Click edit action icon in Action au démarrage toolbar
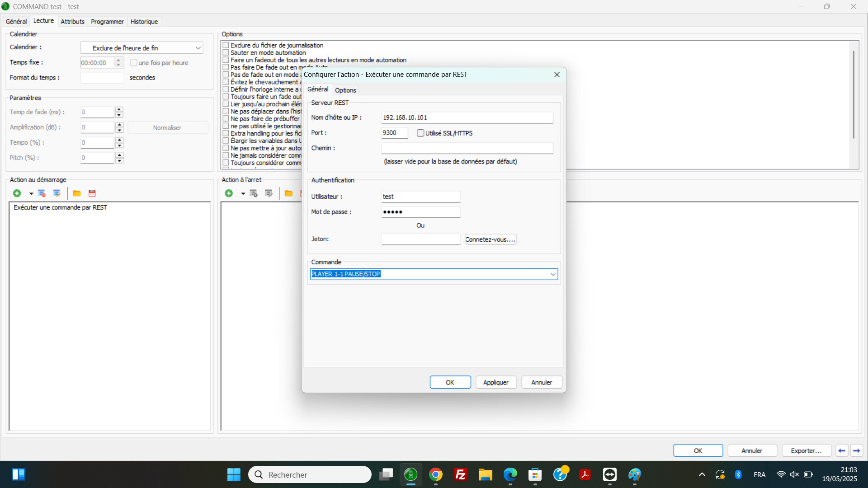This screenshot has width=868, height=488. [x=57, y=193]
